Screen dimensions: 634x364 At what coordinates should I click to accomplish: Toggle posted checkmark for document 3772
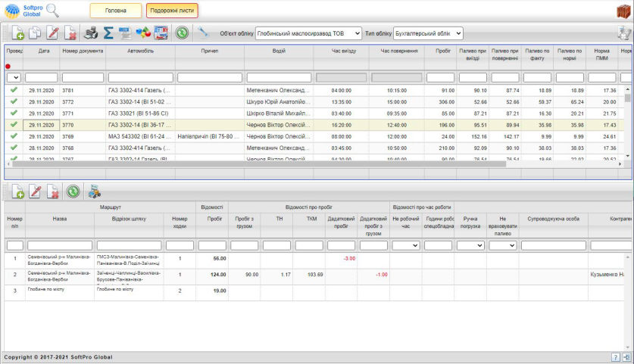(14, 101)
